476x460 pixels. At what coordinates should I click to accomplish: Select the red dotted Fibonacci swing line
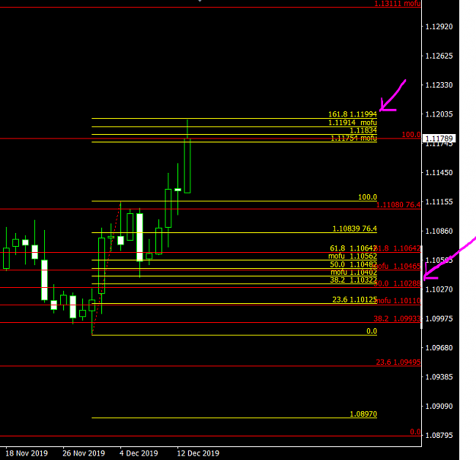coord(107,268)
